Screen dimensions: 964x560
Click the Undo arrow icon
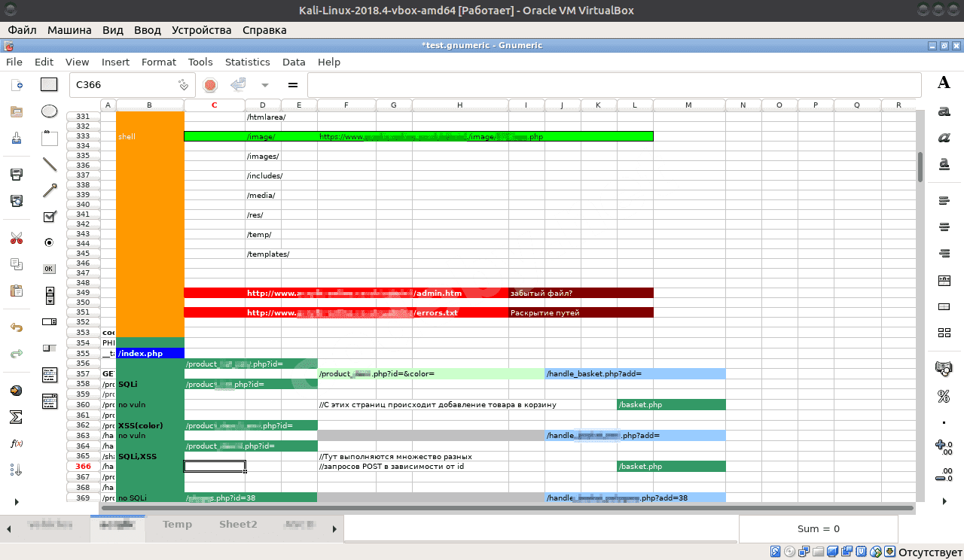pyautogui.click(x=16, y=327)
